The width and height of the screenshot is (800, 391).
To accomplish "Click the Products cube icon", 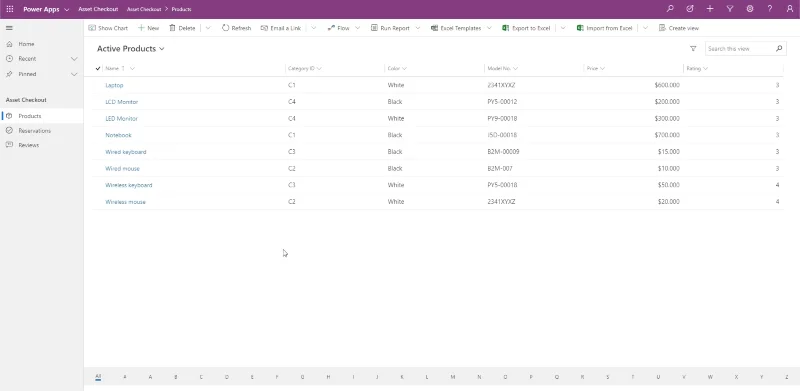I will point(9,116).
